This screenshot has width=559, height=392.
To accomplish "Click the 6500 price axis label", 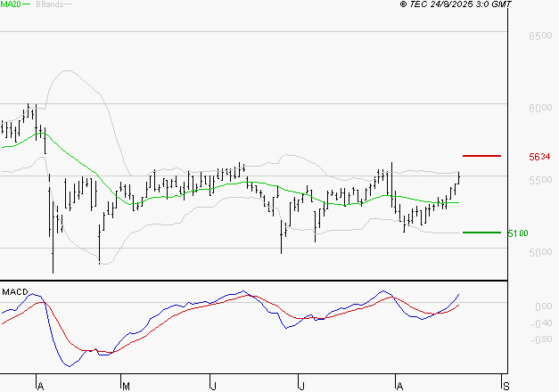I will click(x=540, y=37).
